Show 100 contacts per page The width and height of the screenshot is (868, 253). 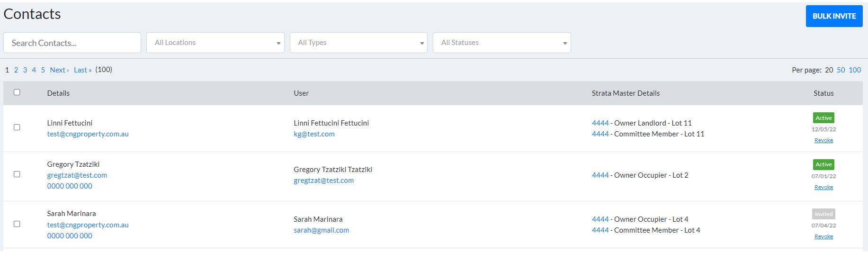[855, 70]
